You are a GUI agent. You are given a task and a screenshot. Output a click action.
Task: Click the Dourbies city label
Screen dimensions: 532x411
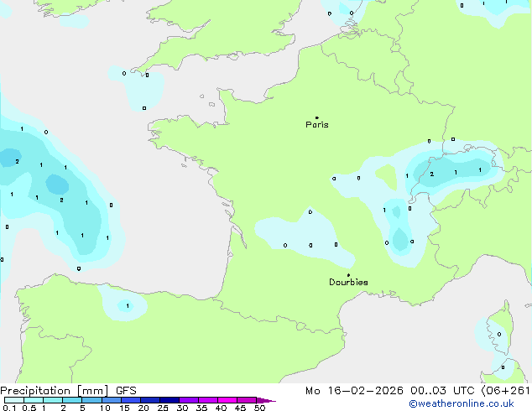[348, 282]
